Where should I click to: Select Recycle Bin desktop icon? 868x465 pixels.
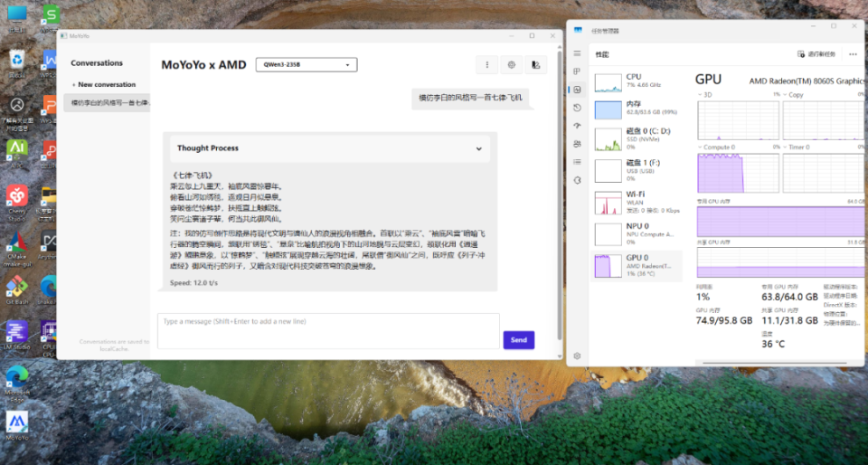17,63
